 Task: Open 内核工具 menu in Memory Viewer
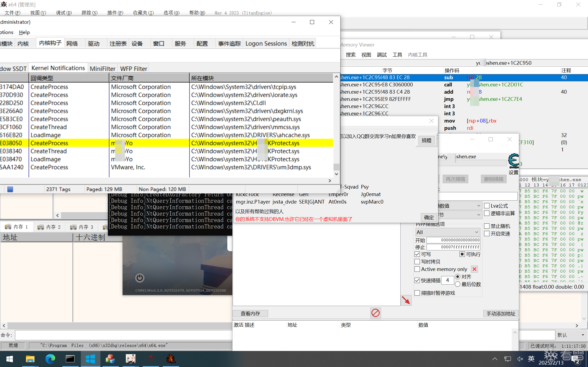click(417, 55)
